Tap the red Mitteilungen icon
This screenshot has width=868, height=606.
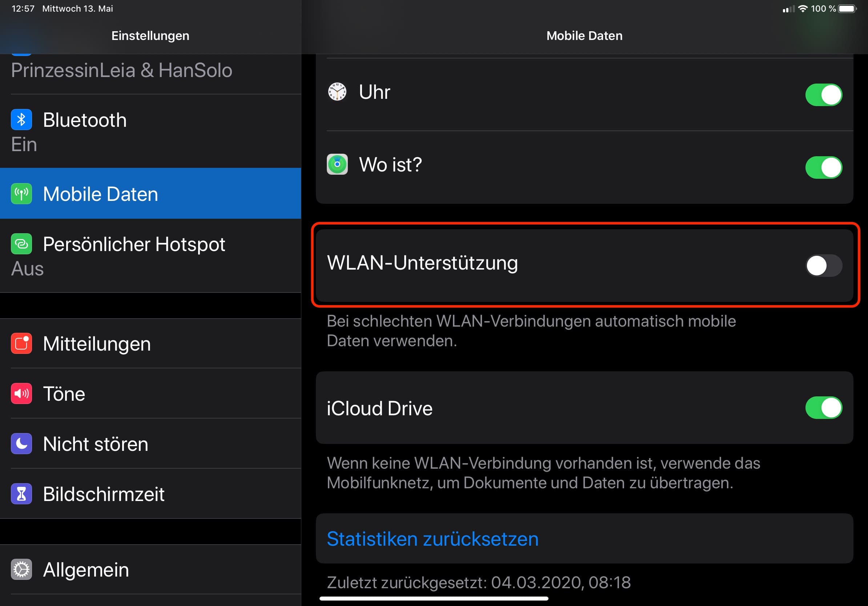coord(21,343)
